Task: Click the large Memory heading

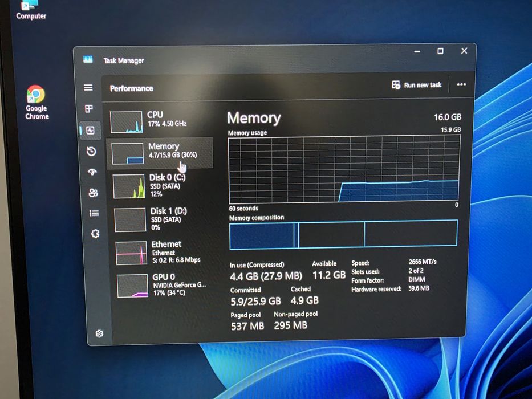Action: tap(254, 118)
